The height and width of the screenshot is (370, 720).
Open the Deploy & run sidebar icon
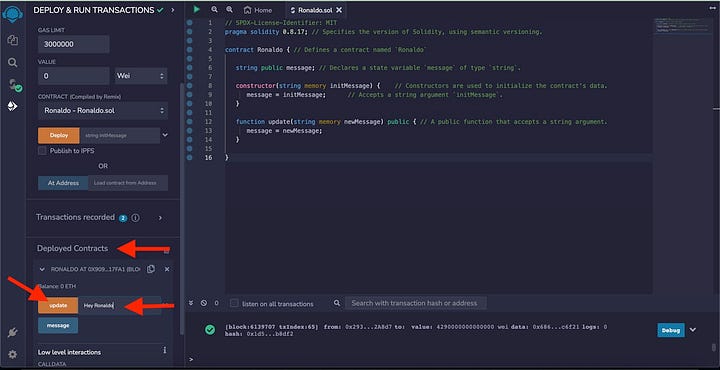[x=12, y=106]
